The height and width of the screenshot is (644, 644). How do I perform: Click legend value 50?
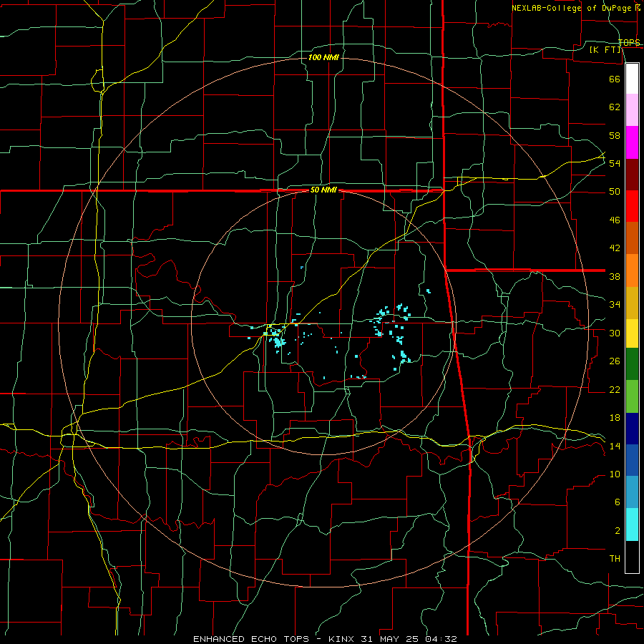point(615,192)
